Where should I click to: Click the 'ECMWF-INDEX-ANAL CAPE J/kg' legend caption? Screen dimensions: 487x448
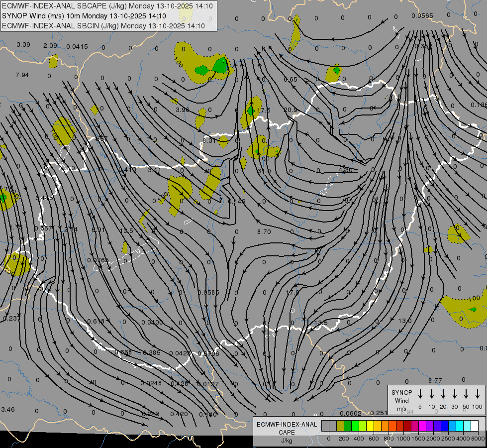[x=287, y=432]
